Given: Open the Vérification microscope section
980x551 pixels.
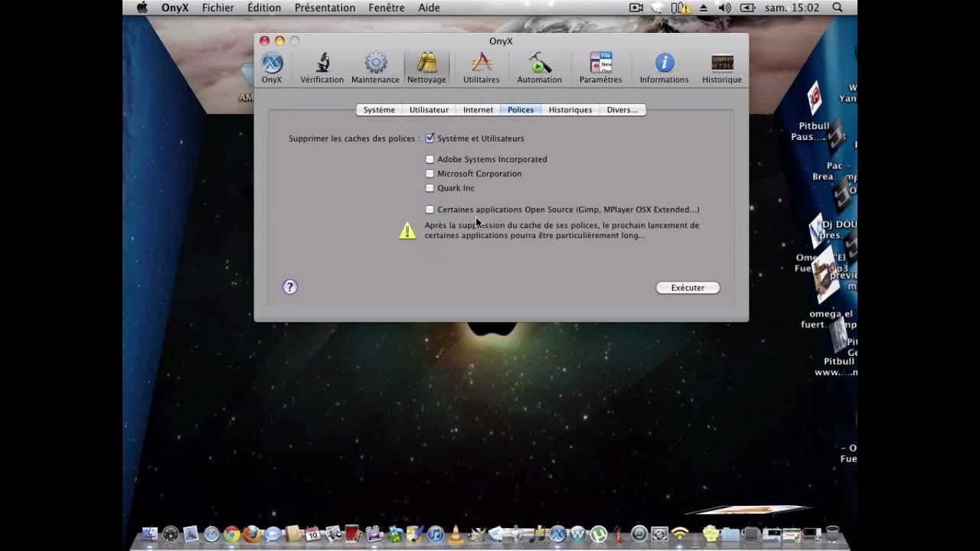Looking at the screenshot, I should pos(322,68).
